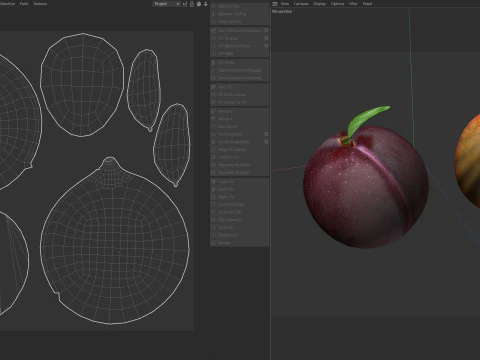Click the Copy UV command

click(240, 182)
